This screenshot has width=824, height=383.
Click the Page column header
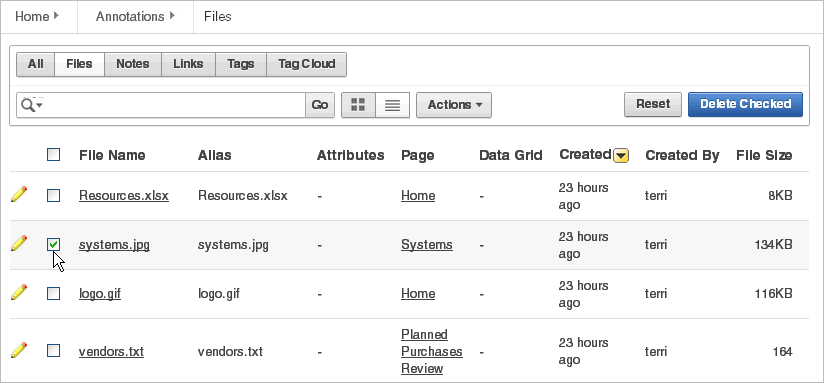click(417, 156)
